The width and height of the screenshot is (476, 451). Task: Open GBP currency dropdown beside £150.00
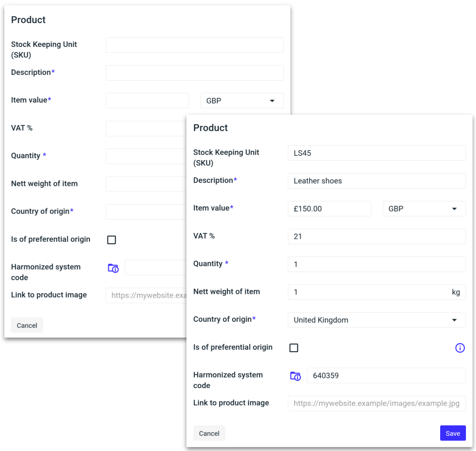tap(424, 209)
